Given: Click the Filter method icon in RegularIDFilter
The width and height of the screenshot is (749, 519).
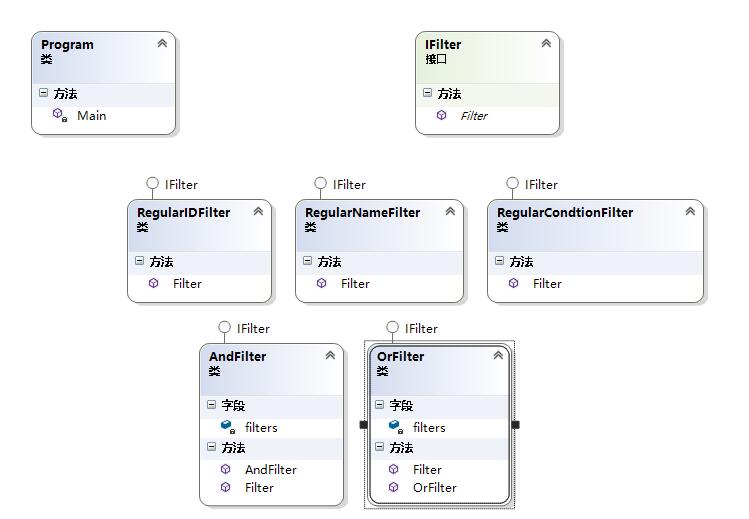Looking at the screenshot, I should tap(153, 283).
